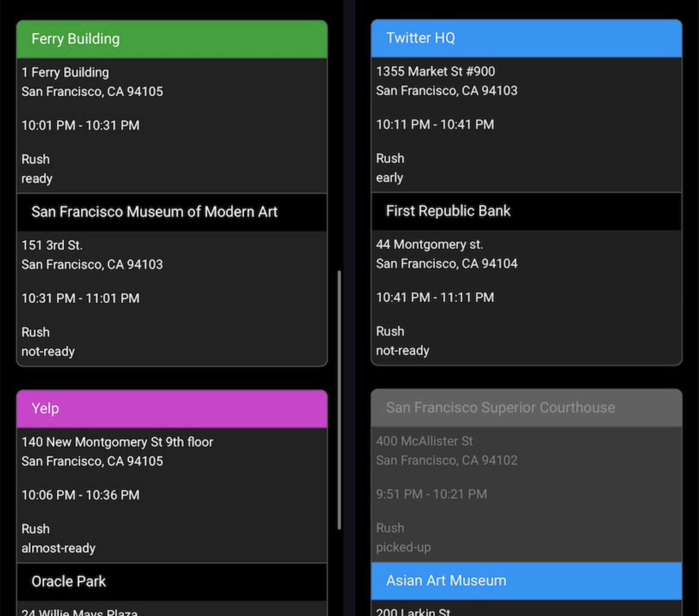Select the green Ferry Building header
Screen dimensions: 699x616
click(x=172, y=39)
